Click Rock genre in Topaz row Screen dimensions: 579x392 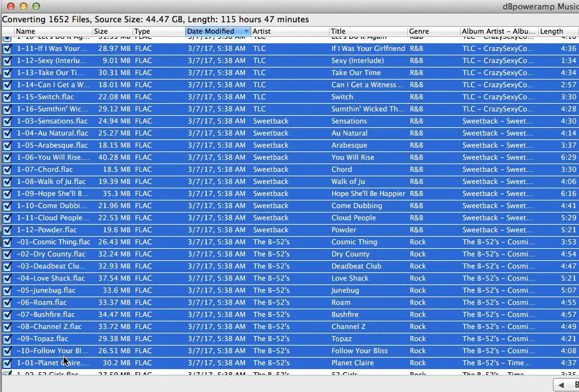tap(417, 339)
